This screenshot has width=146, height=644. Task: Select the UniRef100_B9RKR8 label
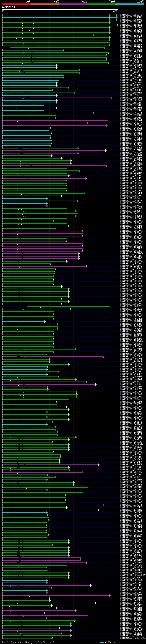(131, 93)
